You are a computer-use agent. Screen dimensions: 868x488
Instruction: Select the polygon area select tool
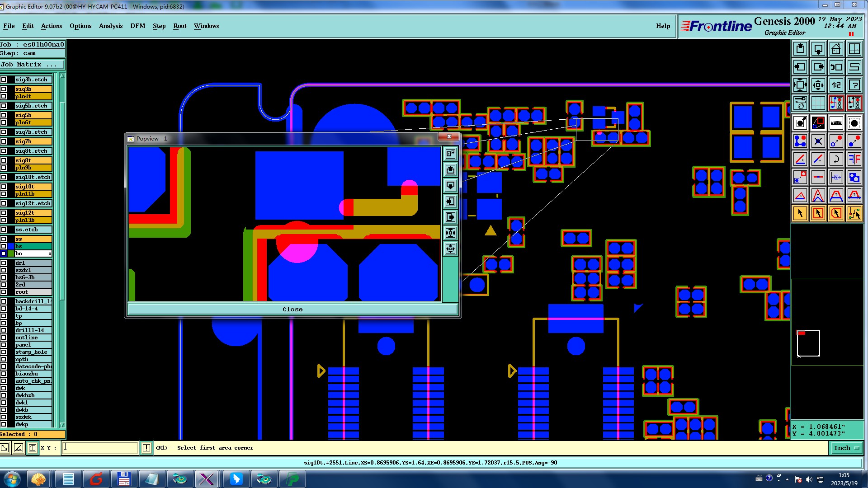click(x=836, y=213)
